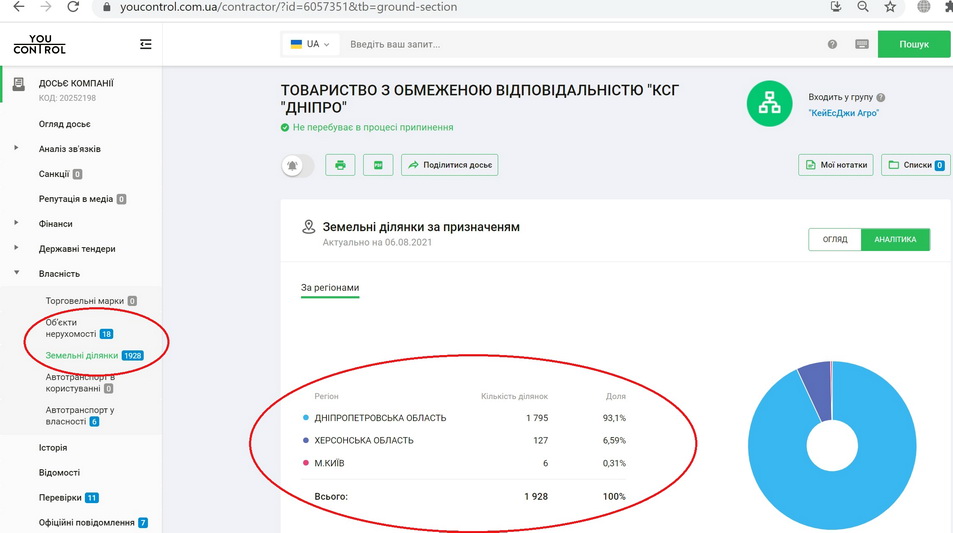Expand Аналіз зв'язків sidebar section
The height and width of the screenshot is (533, 953).
pyautogui.click(x=16, y=148)
